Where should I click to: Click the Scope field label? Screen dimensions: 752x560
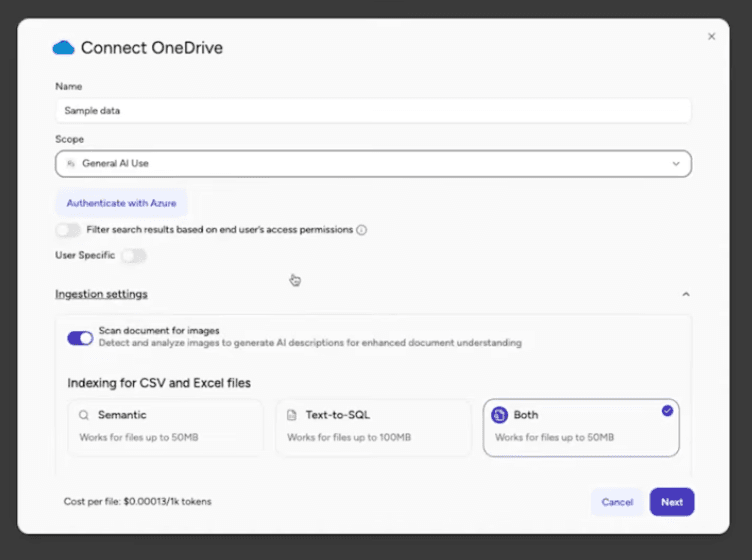click(70, 139)
